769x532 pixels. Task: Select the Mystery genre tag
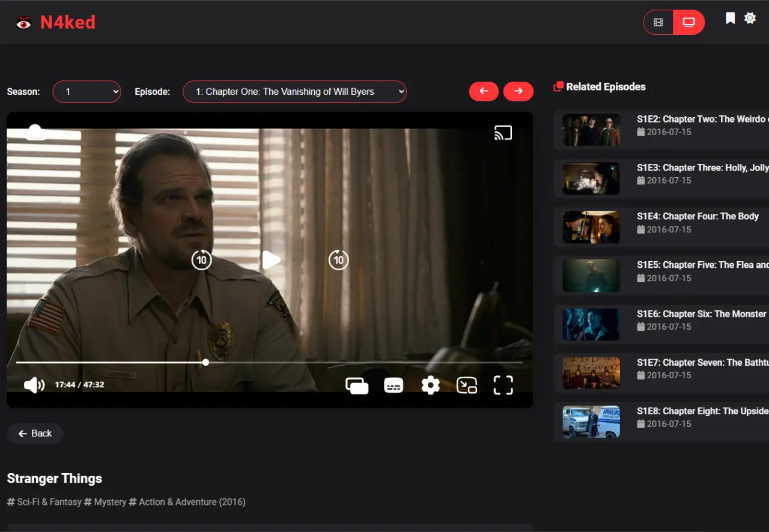pos(105,502)
